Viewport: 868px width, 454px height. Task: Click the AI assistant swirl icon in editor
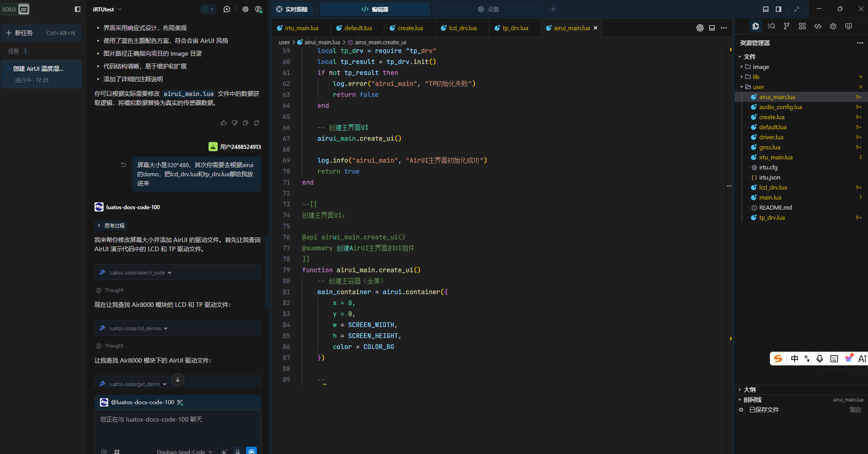(x=700, y=28)
